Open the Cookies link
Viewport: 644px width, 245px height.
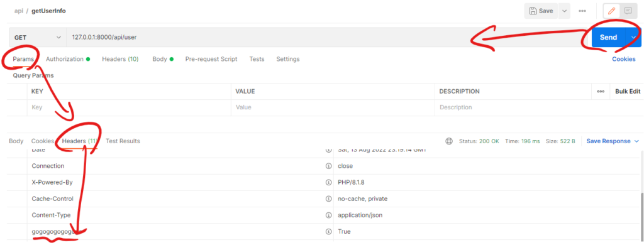624,59
